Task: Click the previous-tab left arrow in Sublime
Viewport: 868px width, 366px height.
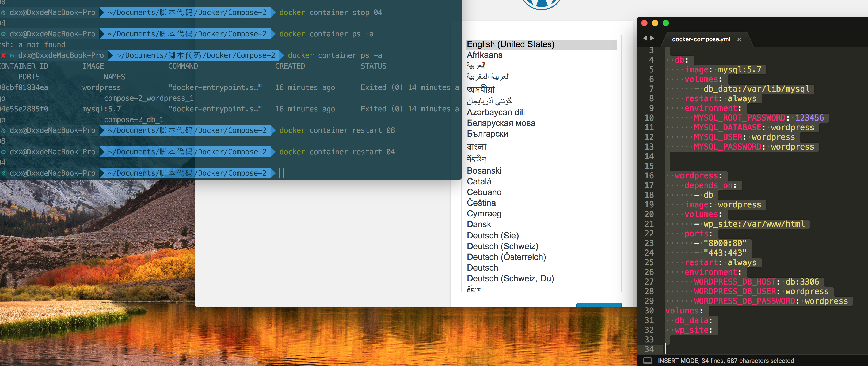Action: coord(645,38)
